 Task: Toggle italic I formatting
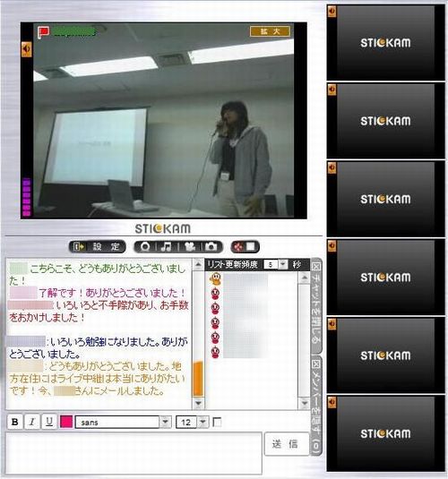pos(31,423)
